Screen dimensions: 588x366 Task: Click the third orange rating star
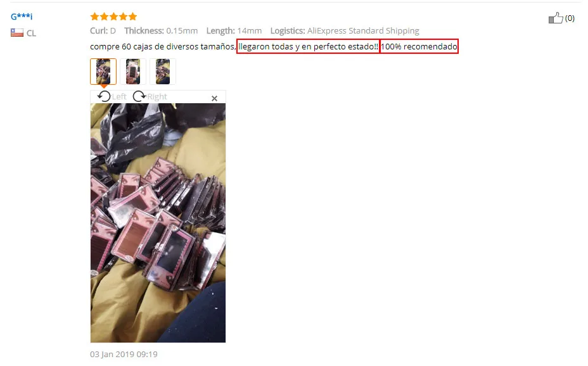(113, 16)
